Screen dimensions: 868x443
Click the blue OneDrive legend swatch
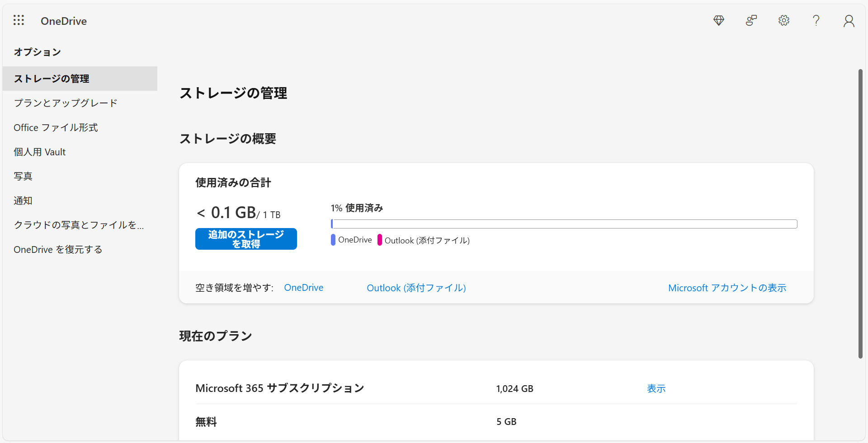coord(333,240)
